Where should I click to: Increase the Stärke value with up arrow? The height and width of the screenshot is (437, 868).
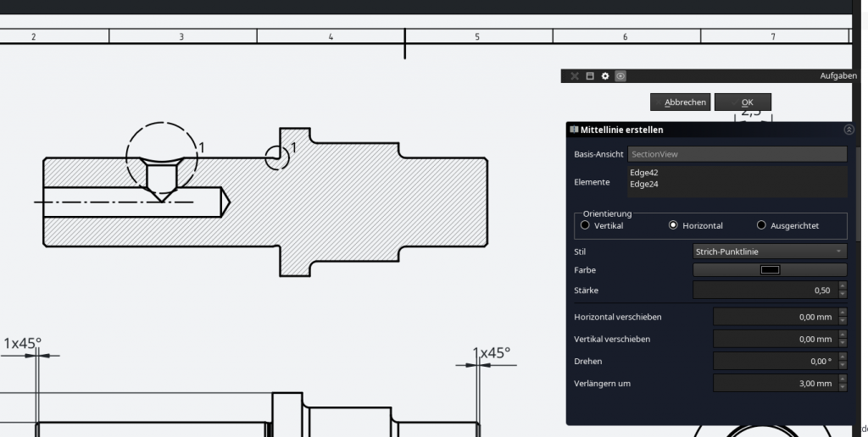842,286
